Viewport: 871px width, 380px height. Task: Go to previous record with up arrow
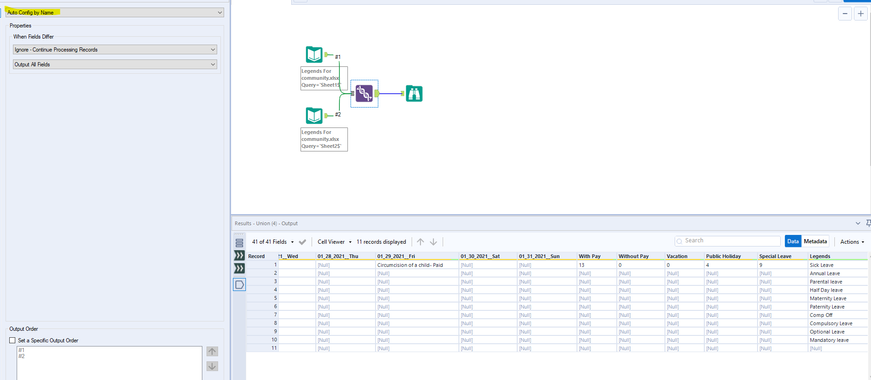tap(421, 242)
